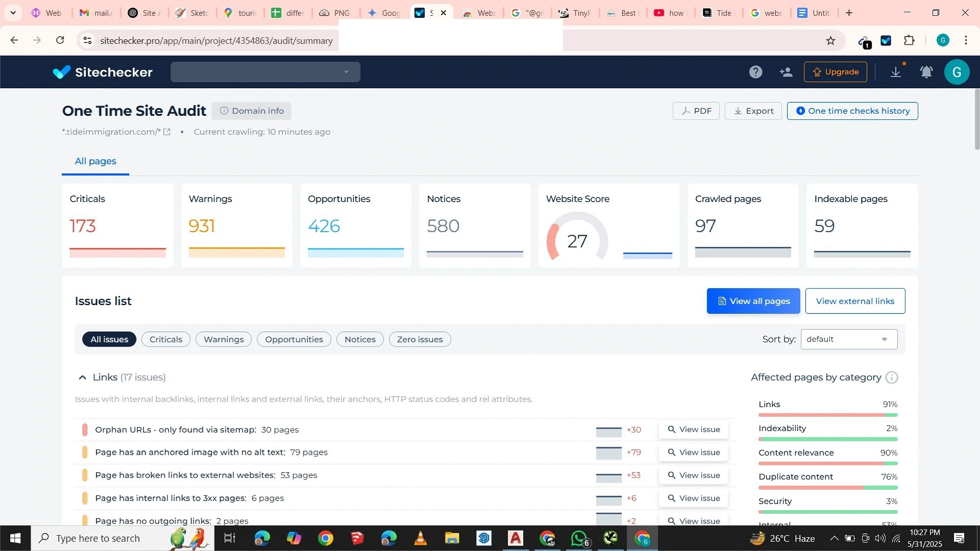Click the help question mark icon

point(755,72)
